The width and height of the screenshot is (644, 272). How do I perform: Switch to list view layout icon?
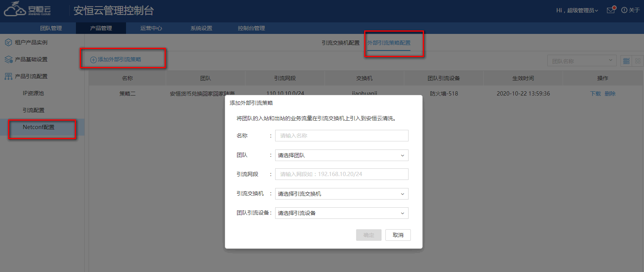coord(626,61)
